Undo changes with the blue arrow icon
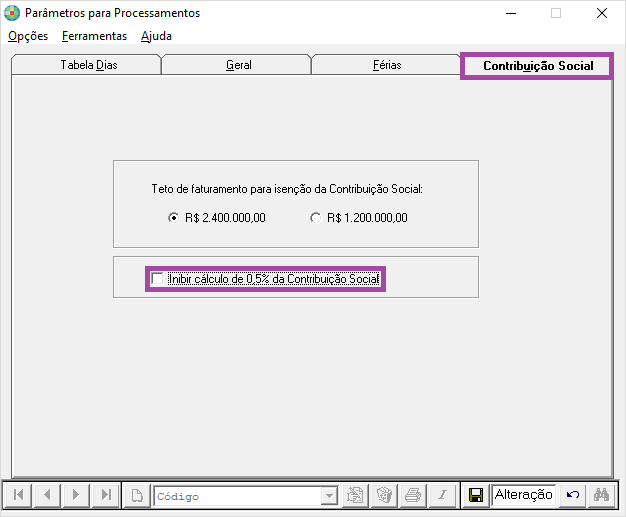The height and width of the screenshot is (517, 626). point(573,495)
